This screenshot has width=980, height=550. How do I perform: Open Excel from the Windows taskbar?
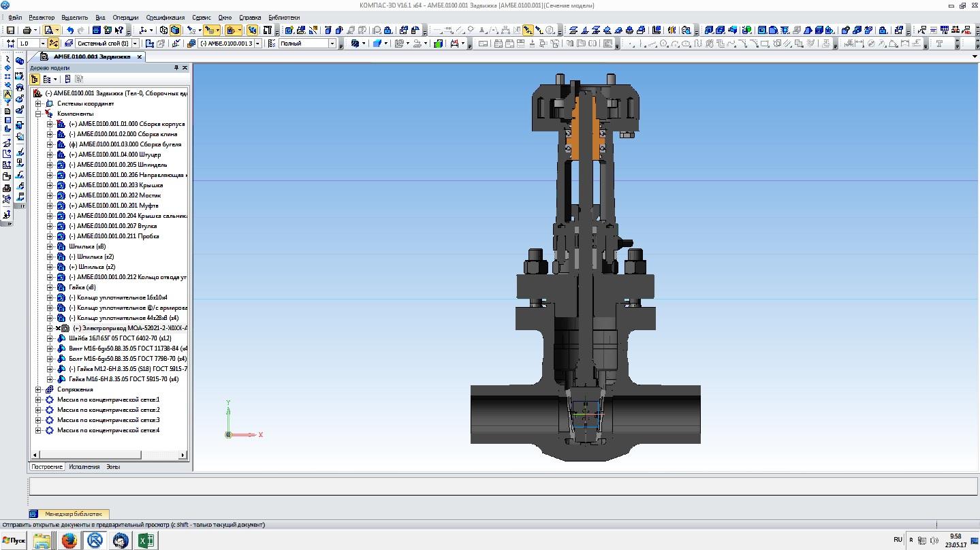click(146, 540)
